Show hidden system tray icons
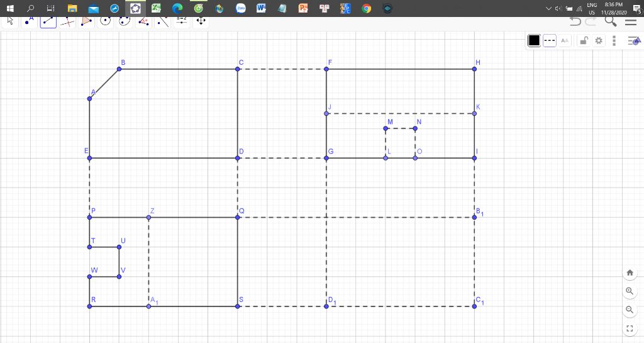 548,8
